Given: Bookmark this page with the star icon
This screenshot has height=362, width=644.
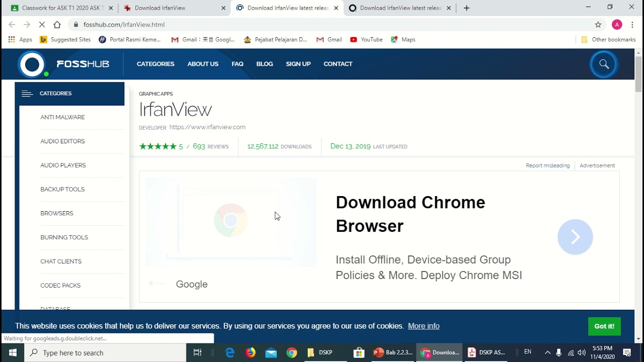Looking at the screenshot, I should (x=598, y=25).
